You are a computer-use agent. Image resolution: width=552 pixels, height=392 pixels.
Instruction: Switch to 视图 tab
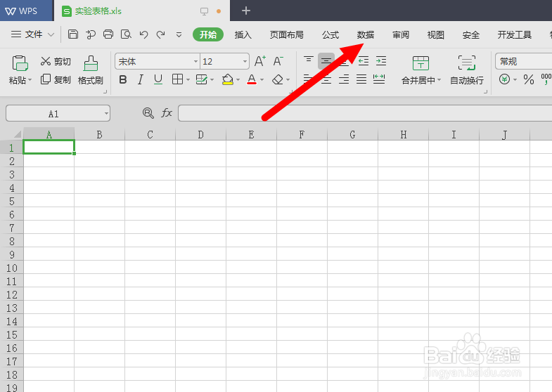click(x=435, y=35)
